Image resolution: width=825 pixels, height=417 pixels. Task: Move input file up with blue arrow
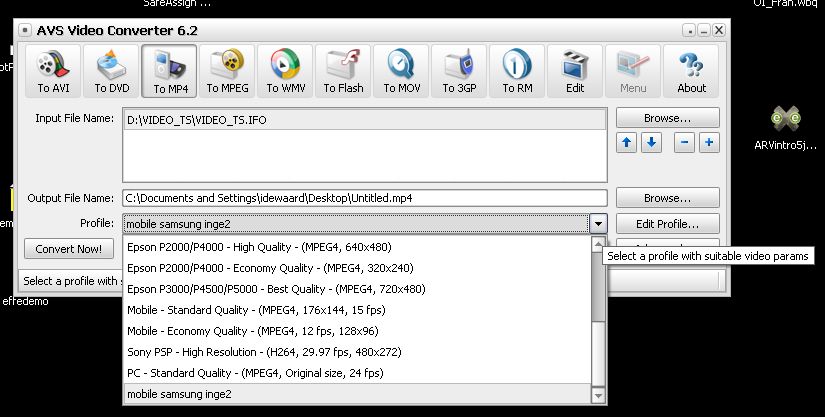pyautogui.click(x=626, y=143)
